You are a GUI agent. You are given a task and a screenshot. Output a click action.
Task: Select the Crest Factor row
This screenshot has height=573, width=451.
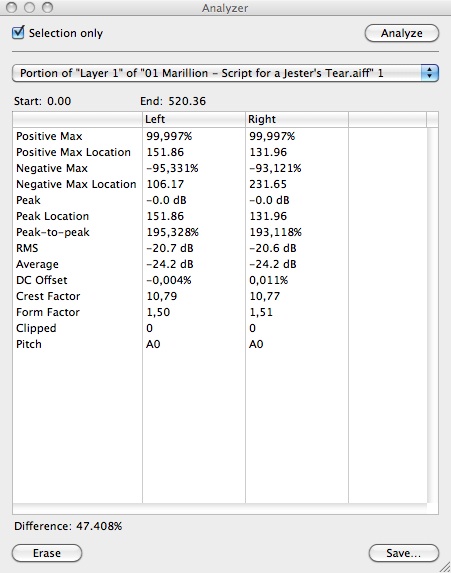coord(220,296)
